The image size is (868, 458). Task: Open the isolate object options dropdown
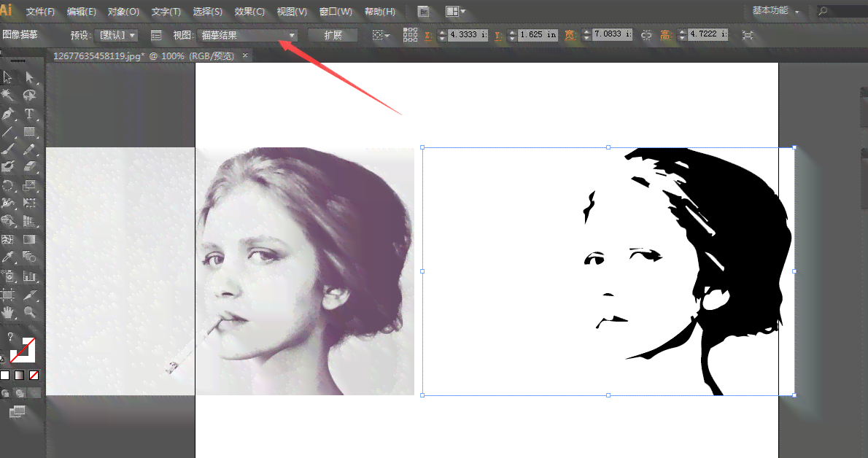(x=381, y=35)
